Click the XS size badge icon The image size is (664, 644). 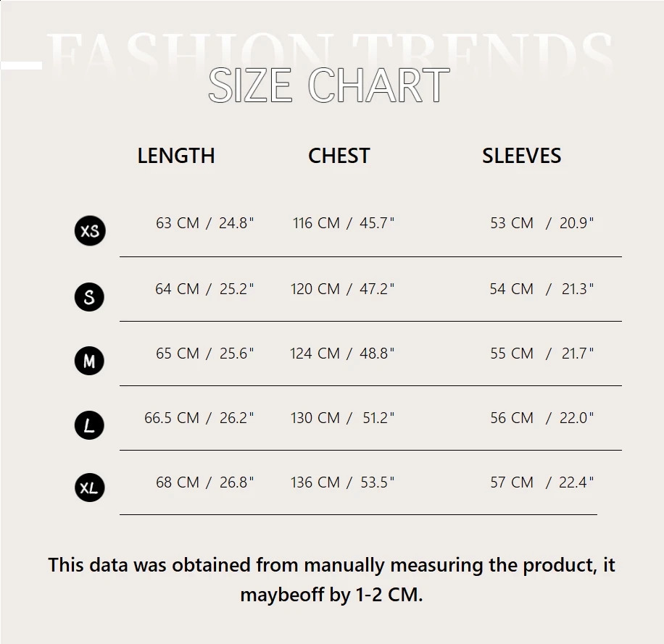[90, 231]
